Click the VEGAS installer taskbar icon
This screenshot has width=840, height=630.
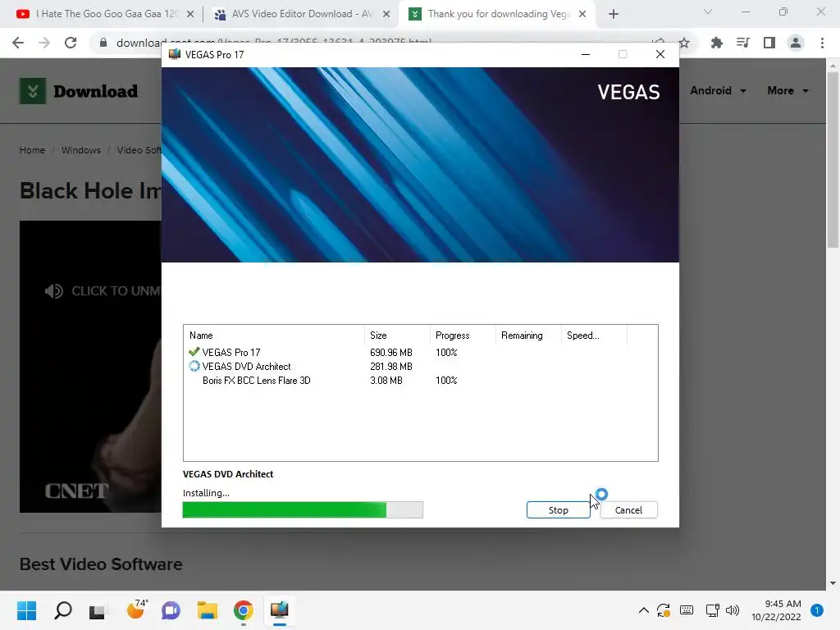tap(279, 610)
